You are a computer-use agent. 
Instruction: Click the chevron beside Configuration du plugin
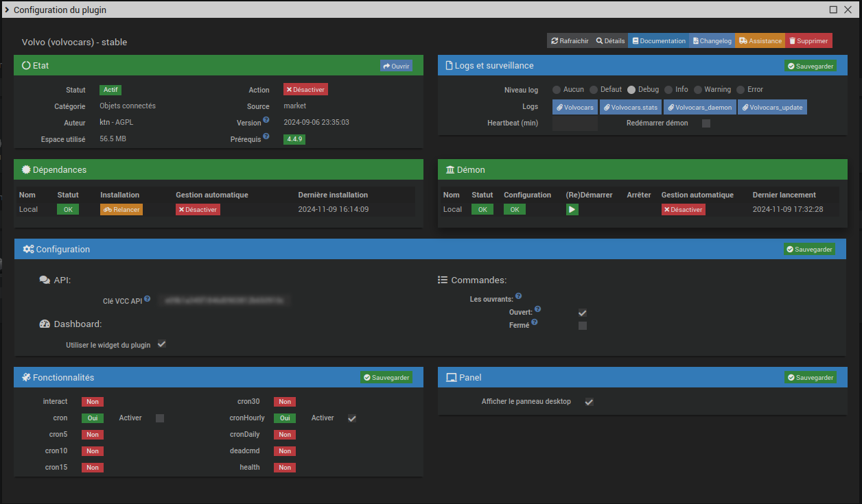[6, 10]
